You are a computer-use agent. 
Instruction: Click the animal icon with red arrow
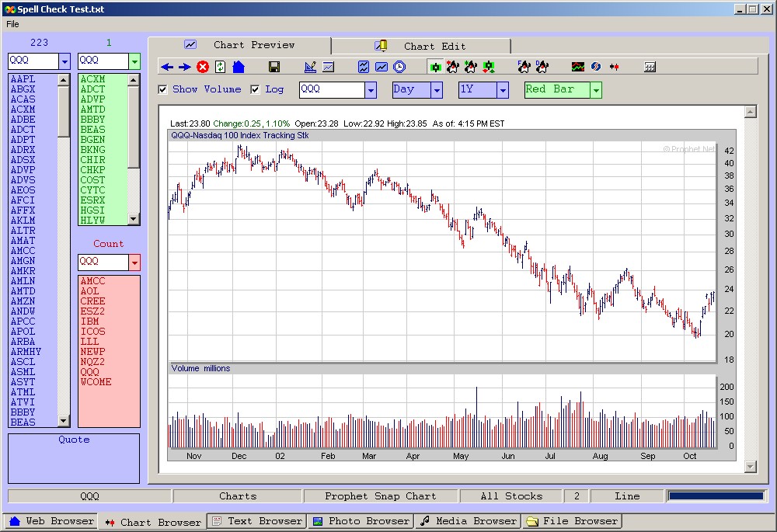453,67
